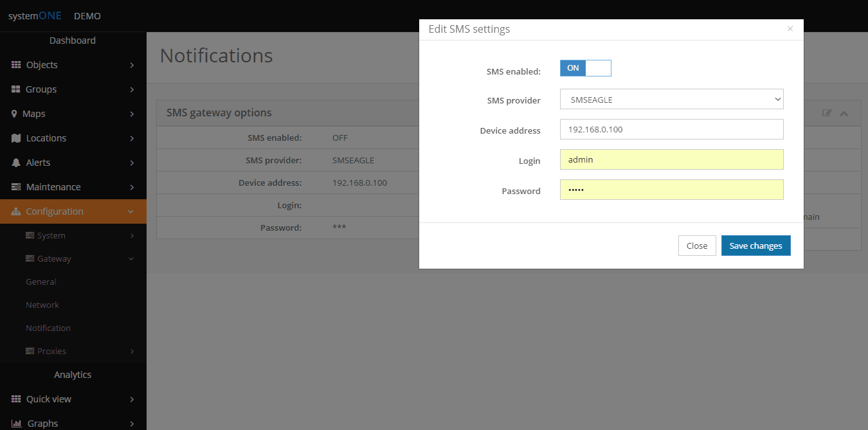This screenshot has width=868, height=430.
Task: Toggle the SMS enabled switch off
Action: point(585,68)
